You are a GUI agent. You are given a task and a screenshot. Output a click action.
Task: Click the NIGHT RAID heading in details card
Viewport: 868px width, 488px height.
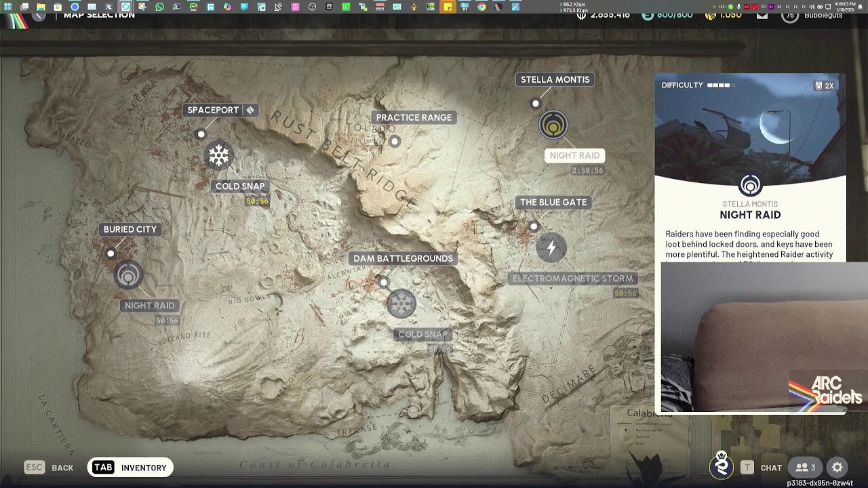(750, 215)
